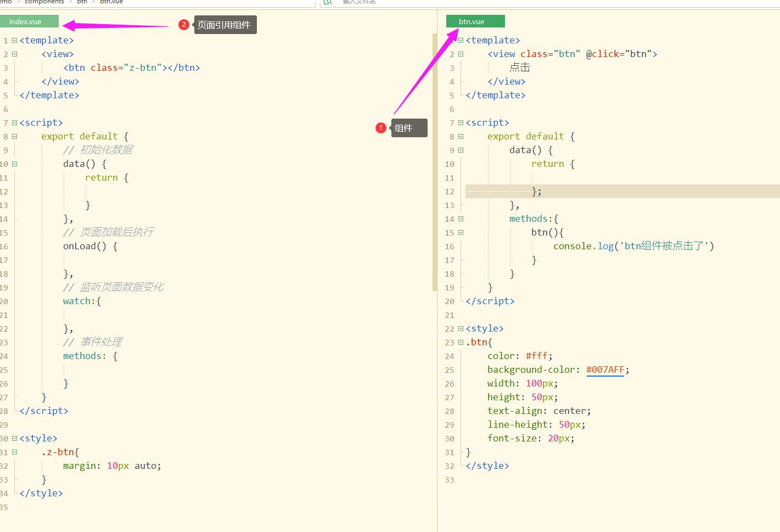
Task: Collapse the template block in index.vue line 1
Action: point(14,40)
